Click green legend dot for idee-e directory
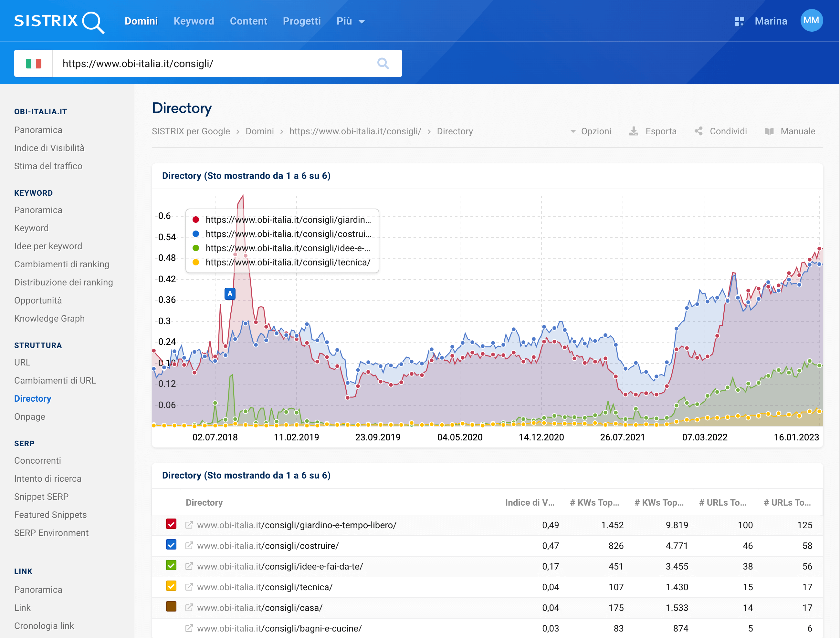The width and height of the screenshot is (840, 638). pos(196,248)
